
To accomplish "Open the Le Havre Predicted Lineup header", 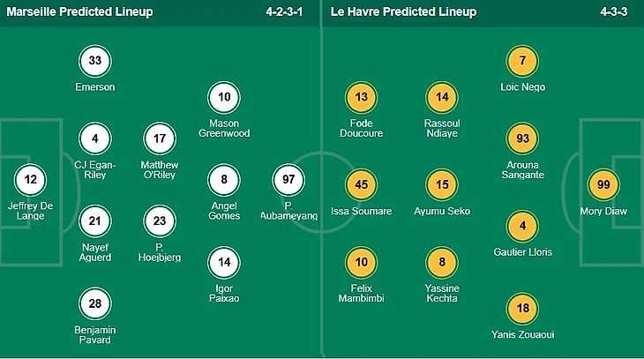I will click(403, 12).
